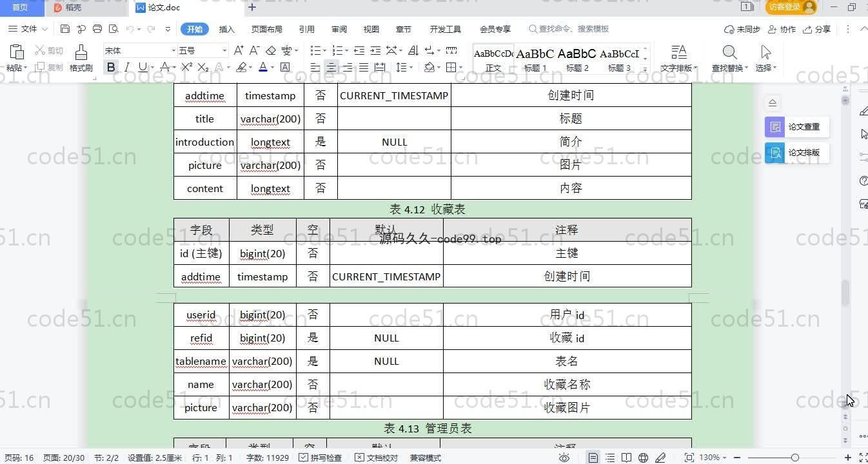Viewport: 868px width, 464px height.
Task: Open a new tab with the plus button
Action: tap(252, 8)
